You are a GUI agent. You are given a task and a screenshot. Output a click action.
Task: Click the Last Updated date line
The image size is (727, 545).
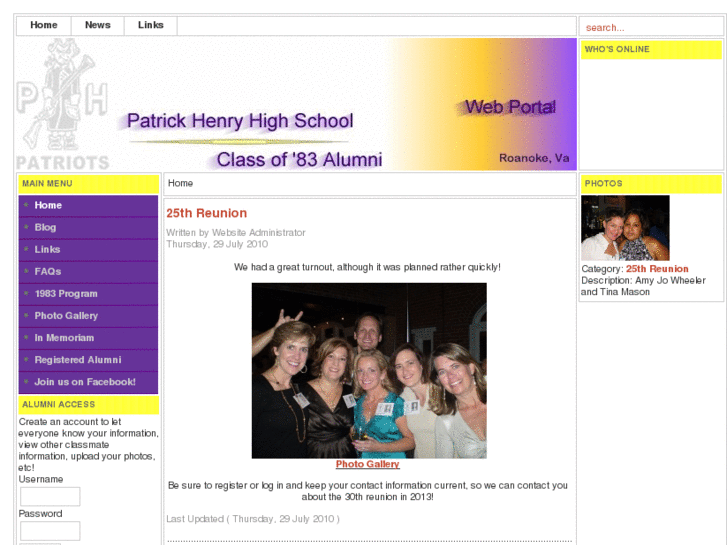tap(253, 519)
